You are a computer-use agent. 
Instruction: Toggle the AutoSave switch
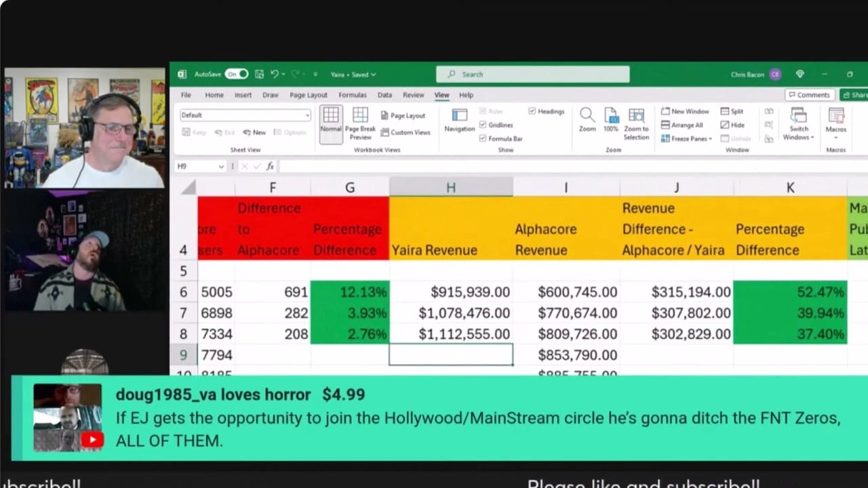pos(237,74)
